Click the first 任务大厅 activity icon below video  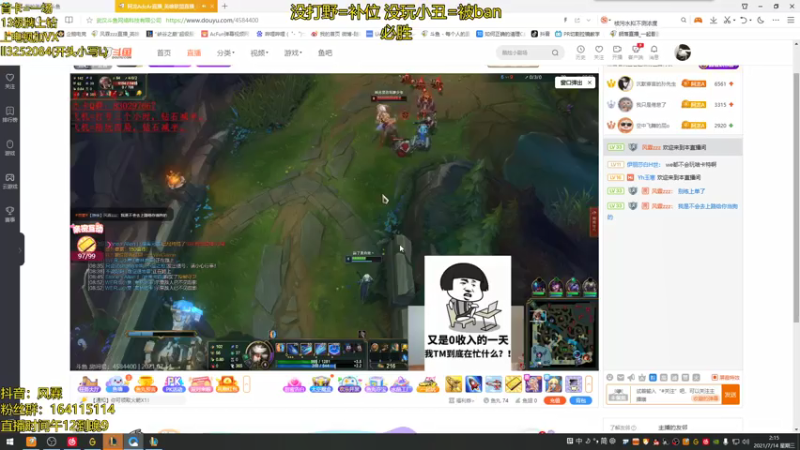point(88,384)
